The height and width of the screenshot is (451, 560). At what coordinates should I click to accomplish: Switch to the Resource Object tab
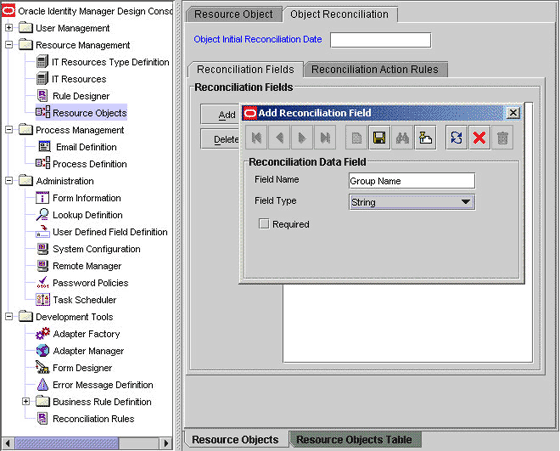[234, 14]
